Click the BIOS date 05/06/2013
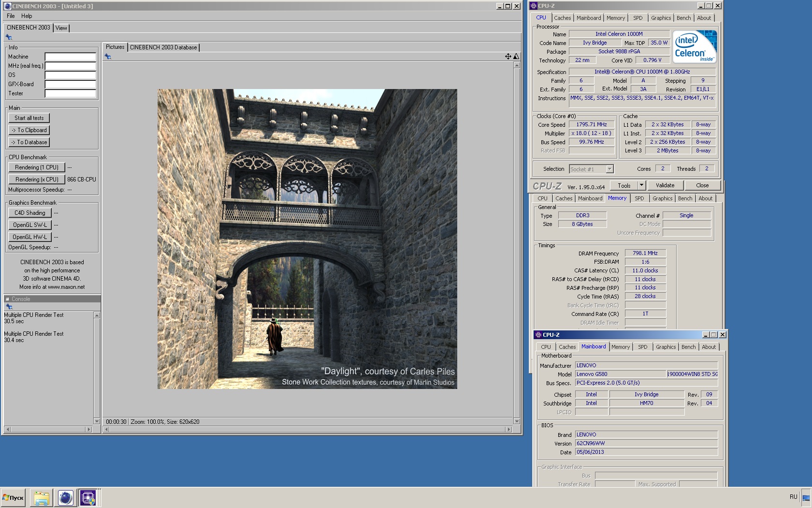 pyautogui.click(x=646, y=452)
